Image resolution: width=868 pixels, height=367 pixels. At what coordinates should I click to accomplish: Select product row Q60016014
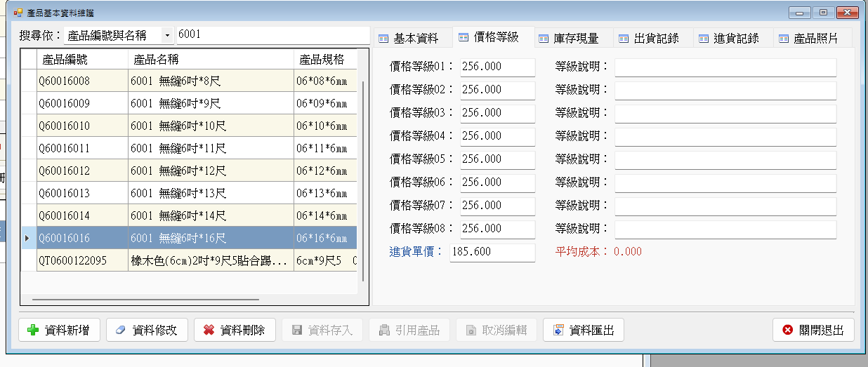pos(188,215)
